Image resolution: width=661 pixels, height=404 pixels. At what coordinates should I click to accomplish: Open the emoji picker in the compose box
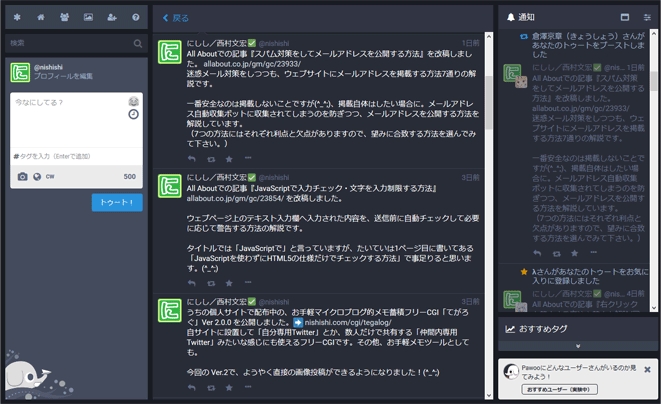point(134,101)
